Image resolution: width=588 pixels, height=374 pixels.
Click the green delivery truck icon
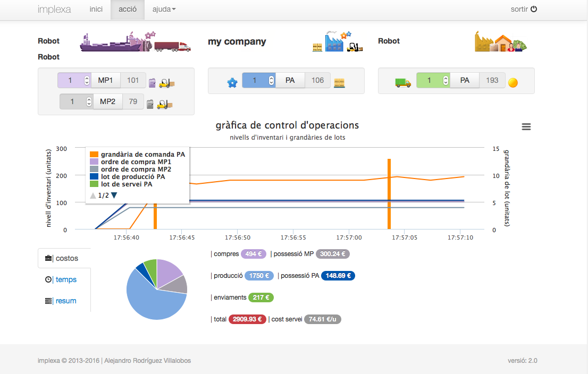[403, 82]
